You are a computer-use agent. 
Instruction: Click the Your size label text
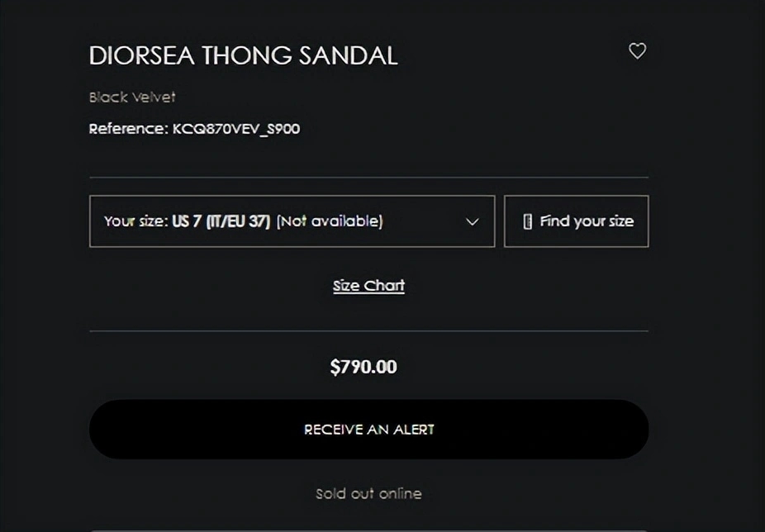point(135,221)
